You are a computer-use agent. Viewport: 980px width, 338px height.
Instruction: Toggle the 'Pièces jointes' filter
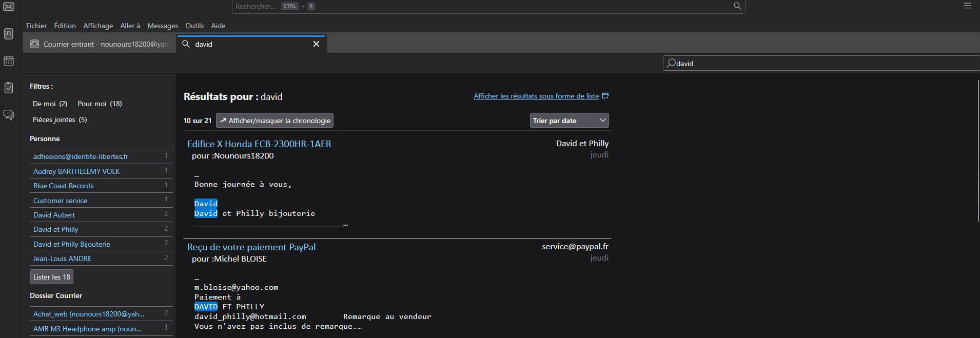(x=60, y=120)
